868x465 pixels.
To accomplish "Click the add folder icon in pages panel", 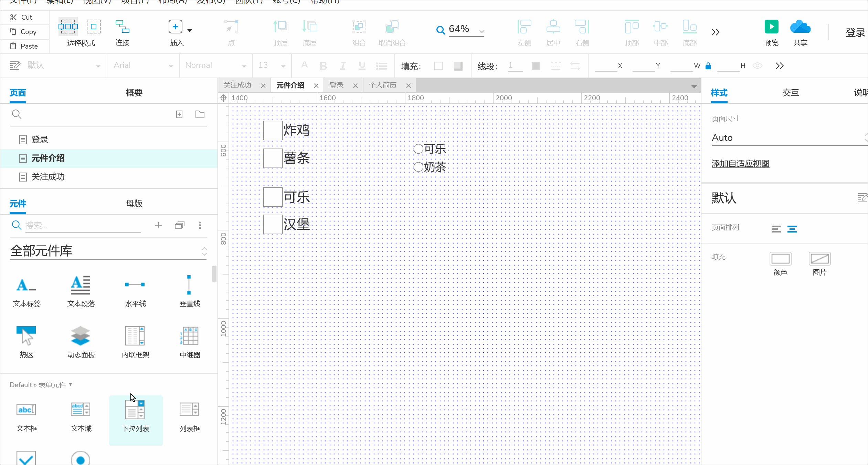I will point(200,114).
